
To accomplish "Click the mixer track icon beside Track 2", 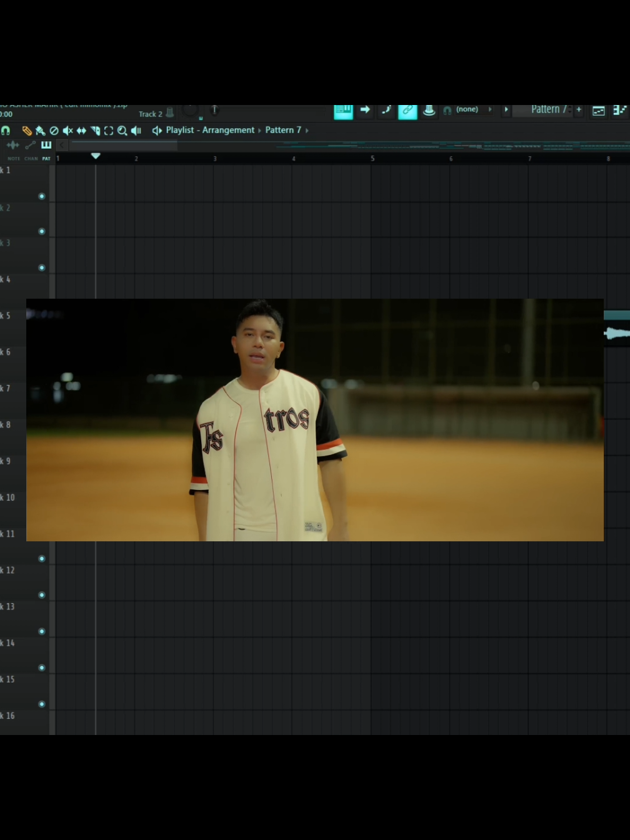I will (170, 113).
